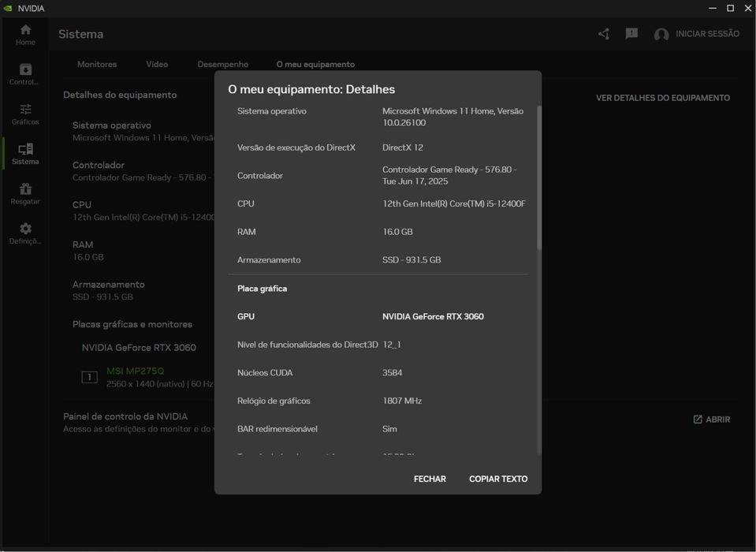Maximize the NVIDIA window
The width and height of the screenshot is (756, 552).
point(731,8)
